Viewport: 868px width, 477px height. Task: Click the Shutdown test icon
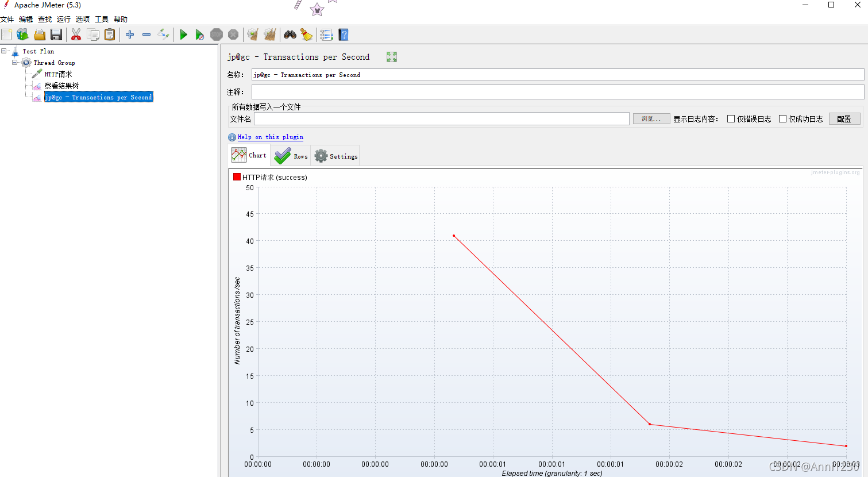click(x=233, y=35)
